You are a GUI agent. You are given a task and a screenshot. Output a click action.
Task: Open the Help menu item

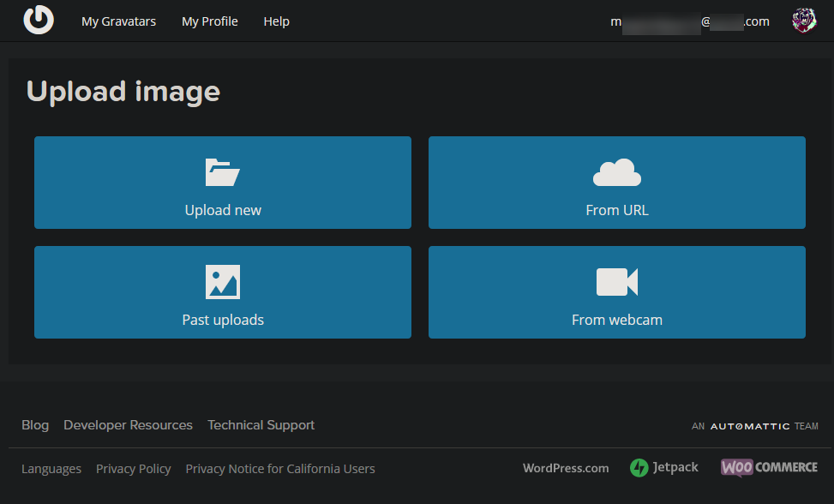point(276,21)
